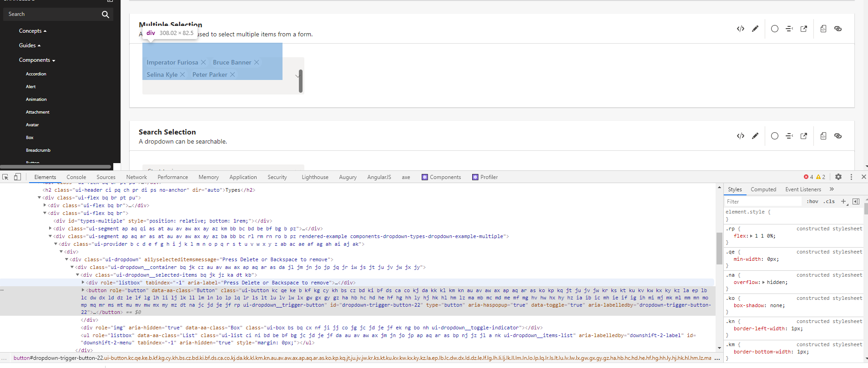Toggle the device toolbar icon in DevTools

pos(17,177)
